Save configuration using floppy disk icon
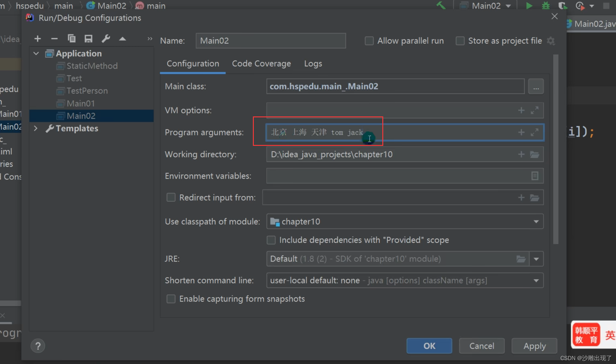This screenshot has width=616, height=364. tap(88, 39)
